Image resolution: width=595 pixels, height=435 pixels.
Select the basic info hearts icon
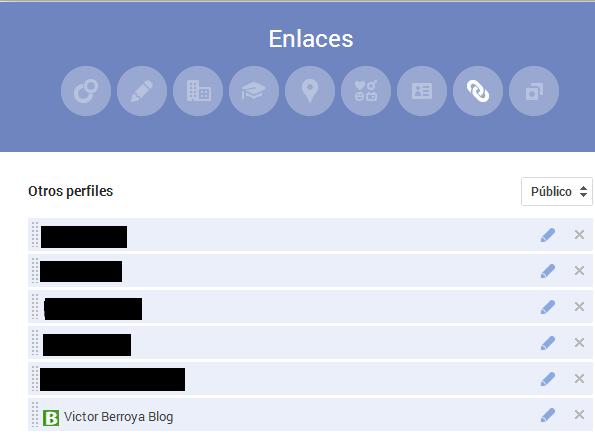[x=366, y=91]
